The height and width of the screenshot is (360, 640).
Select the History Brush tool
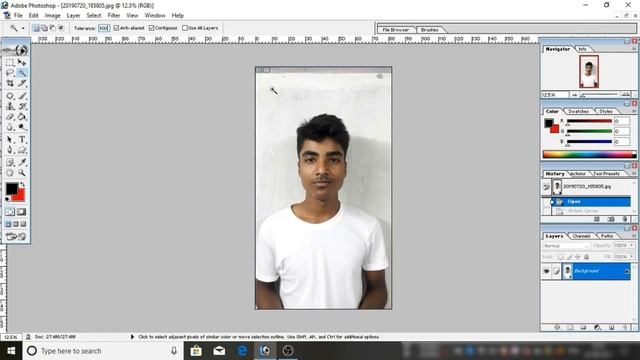tap(22, 106)
